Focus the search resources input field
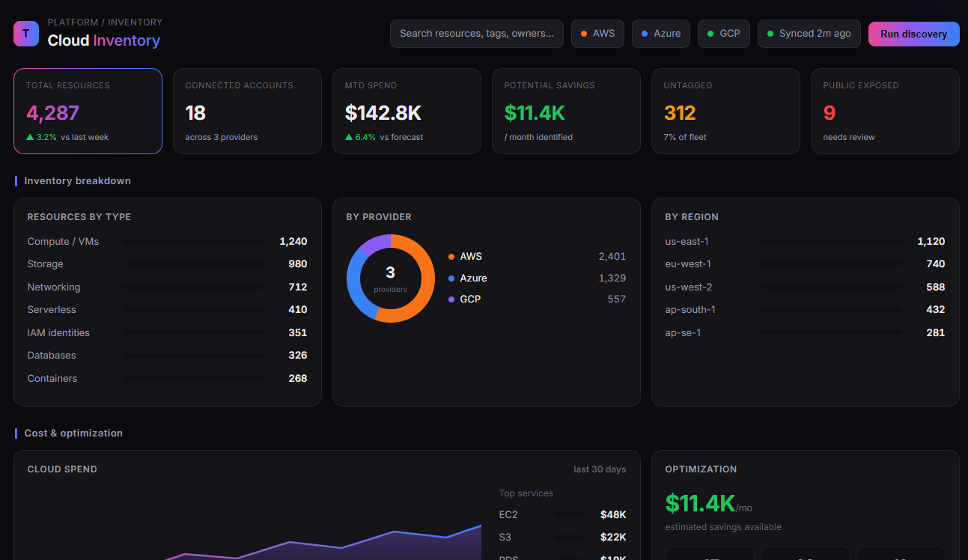 [x=477, y=34]
